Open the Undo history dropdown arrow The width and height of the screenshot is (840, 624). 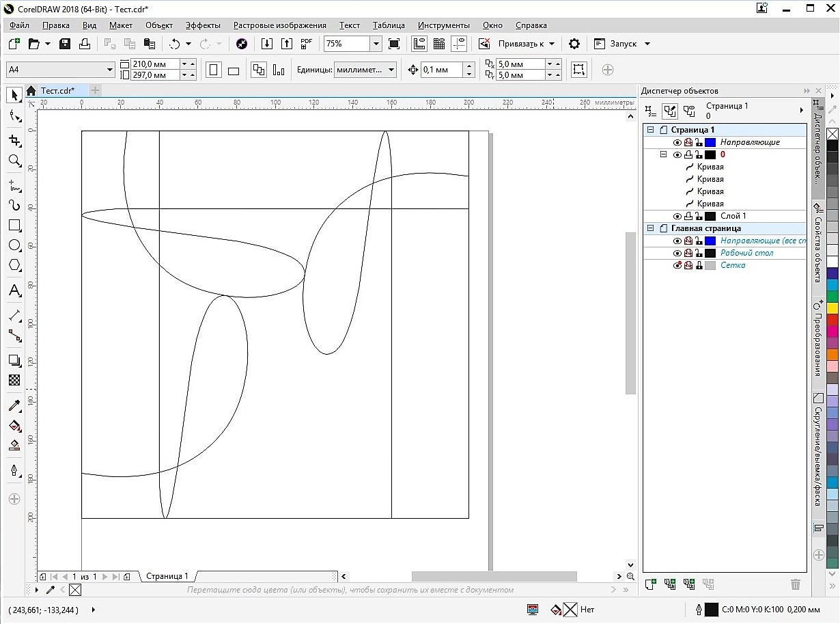188,44
